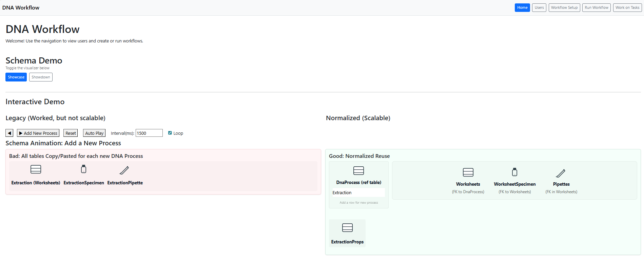Viewport: 644px width, 258px height.
Task: Click the Pipettes pipette icon
Action: click(561, 173)
